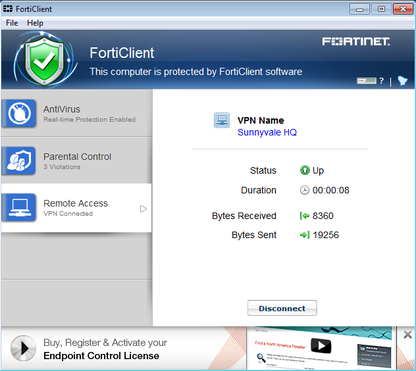The width and height of the screenshot is (416, 371).
Task: Open the Help menu
Action: 35,23
